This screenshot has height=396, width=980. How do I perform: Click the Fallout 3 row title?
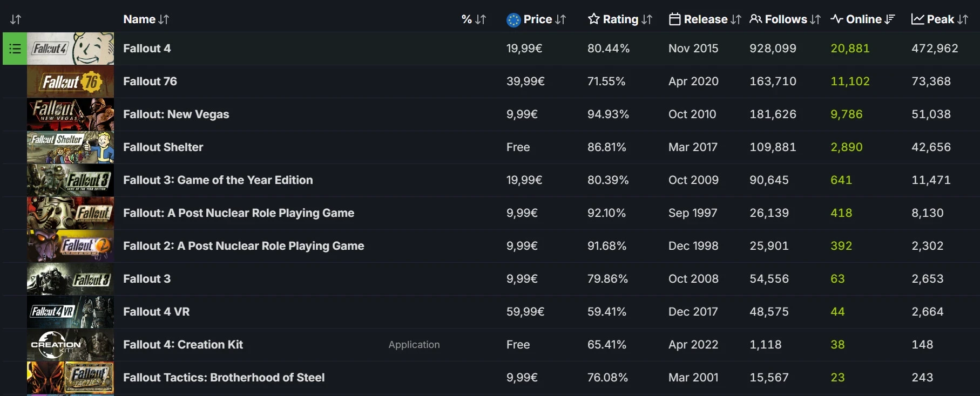[x=147, y=279]
